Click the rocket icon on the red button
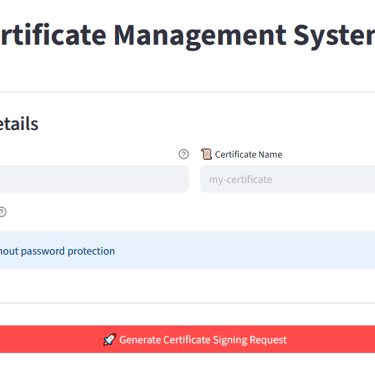The image size is (375, 366). click(x=110, y=339)
